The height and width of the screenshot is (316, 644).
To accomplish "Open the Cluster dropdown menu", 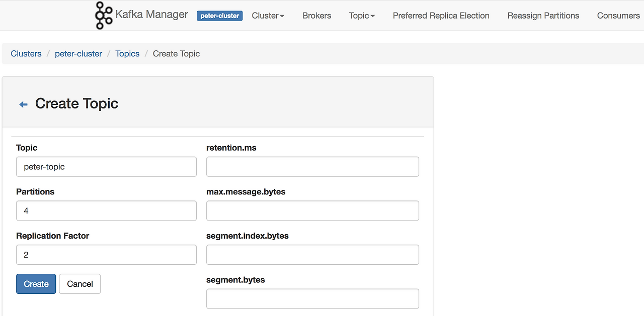I will pyautogui.click(x=268, y=16).
